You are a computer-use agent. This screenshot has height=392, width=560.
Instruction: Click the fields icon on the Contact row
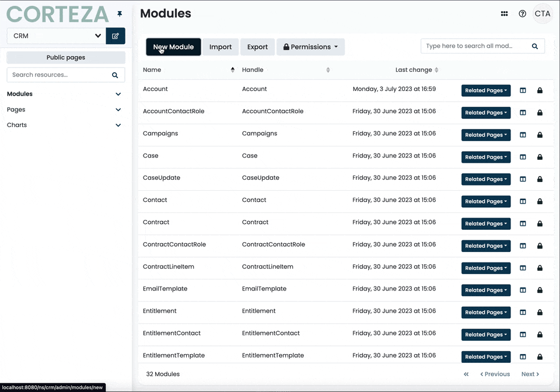523,201
